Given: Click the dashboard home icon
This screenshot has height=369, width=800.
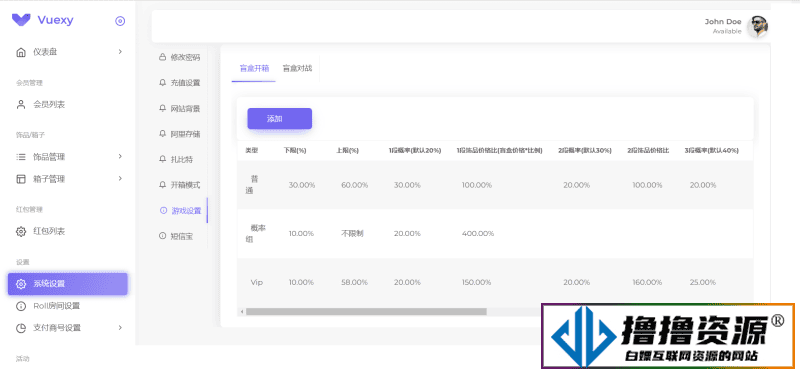Looking at the screenshot, I should coord(21,52).
